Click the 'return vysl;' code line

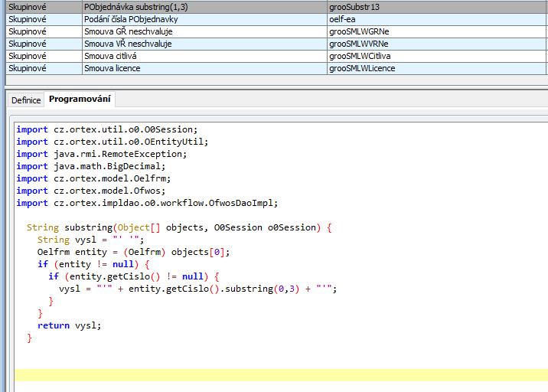[x=69, y=325]
